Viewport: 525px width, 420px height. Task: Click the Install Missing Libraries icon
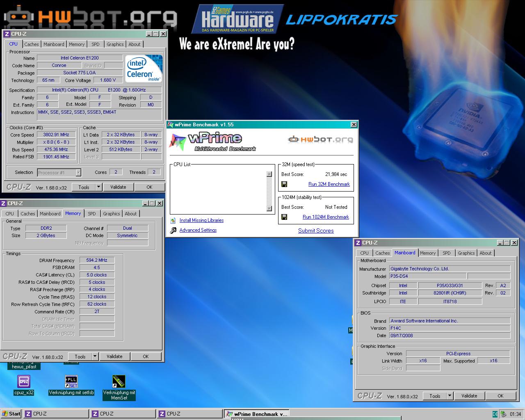173,220
